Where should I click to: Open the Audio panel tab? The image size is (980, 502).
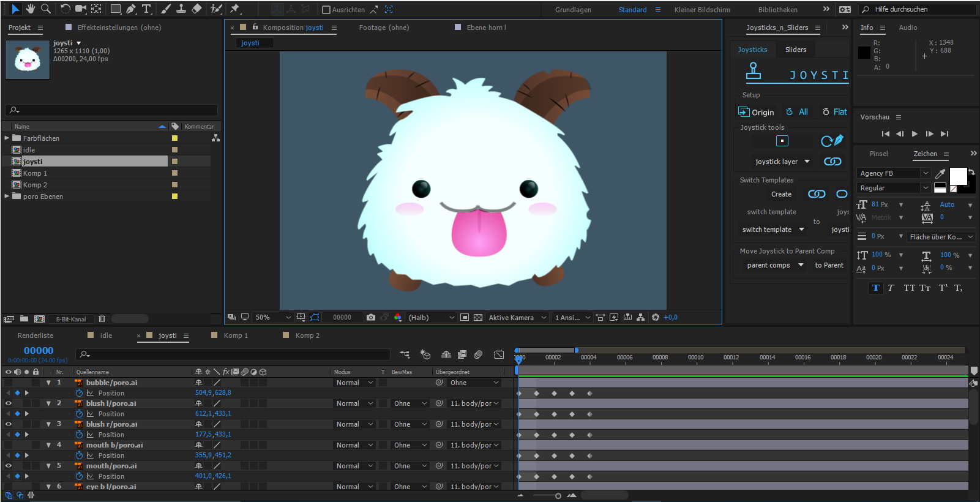pos(908,28)
